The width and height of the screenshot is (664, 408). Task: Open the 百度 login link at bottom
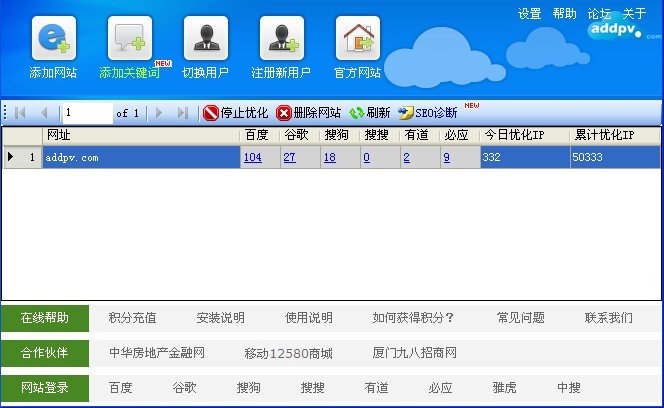[121, 388]
